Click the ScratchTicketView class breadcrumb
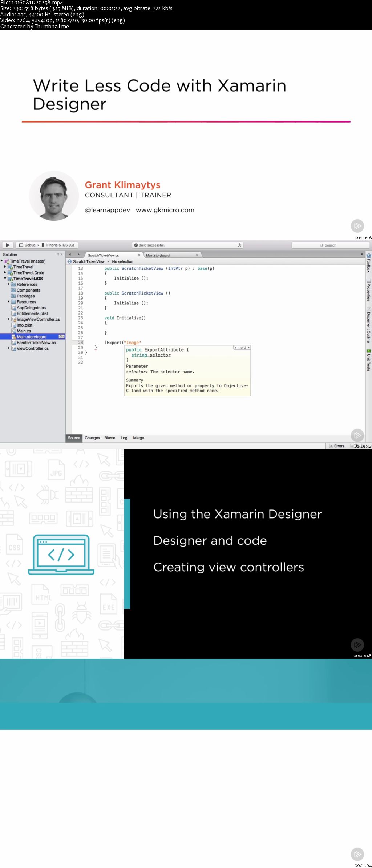The height and width of the screenshot is (868, 372). pos(89,261)
